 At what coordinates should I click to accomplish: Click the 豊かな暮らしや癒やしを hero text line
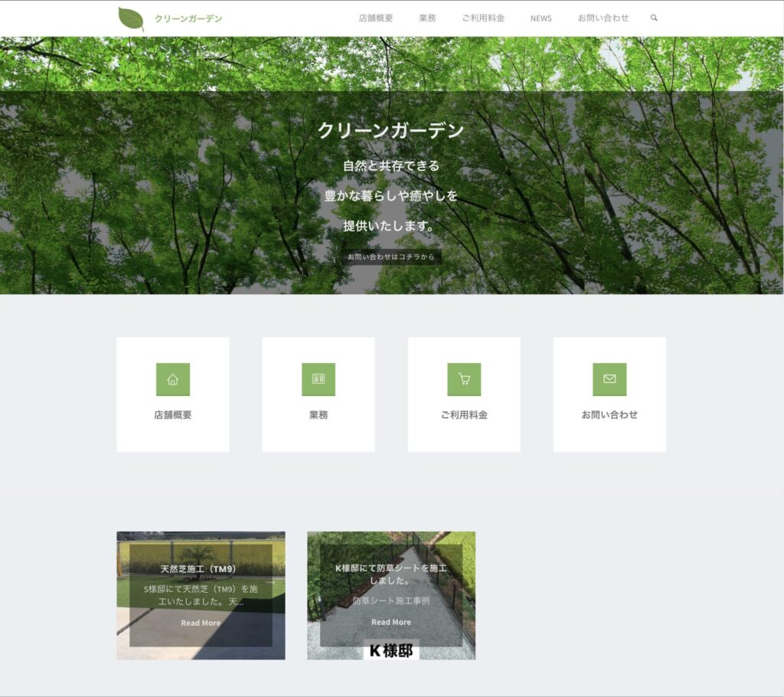[x=391, y=195]
